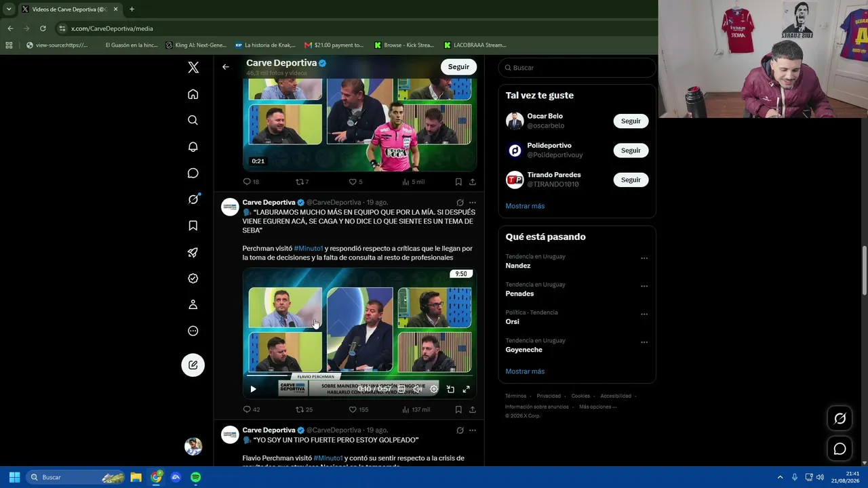Open Spotify from the taskbar

click(195, 477)
